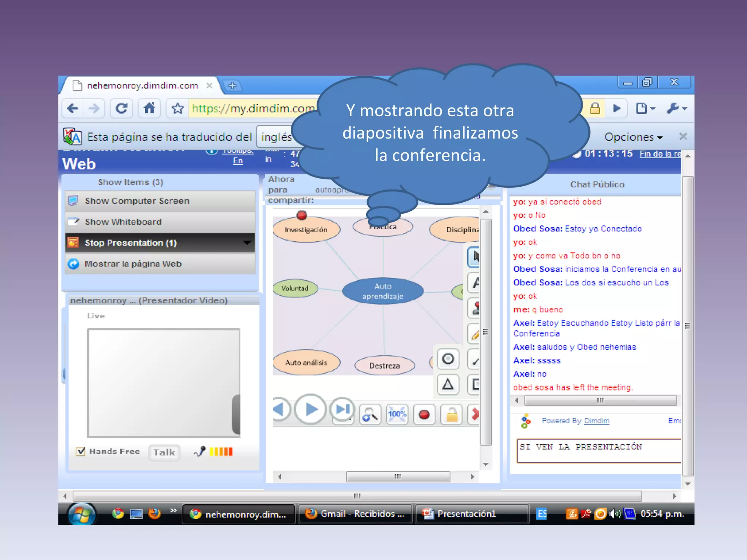The image size is (747, 560).
Task: Click the magnifier zoom tool icon
Action: click(x=370, y=415)
